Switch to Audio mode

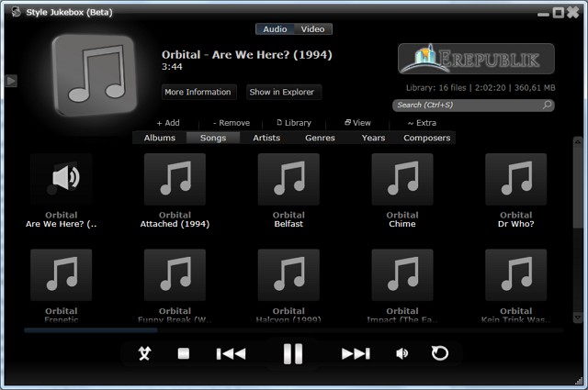[x=275, y=28]
